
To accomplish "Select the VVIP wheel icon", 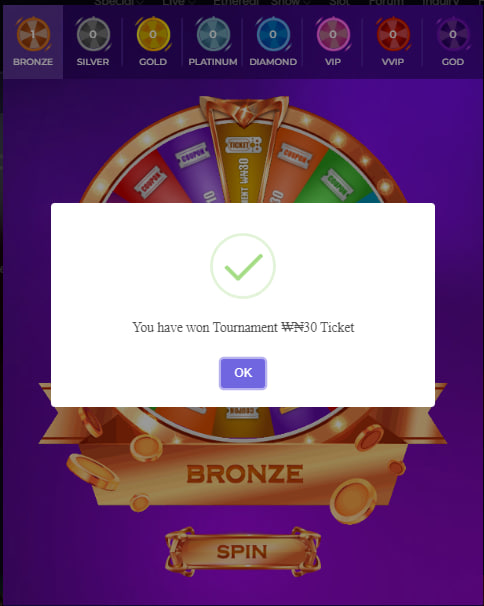I will [393, 34].
